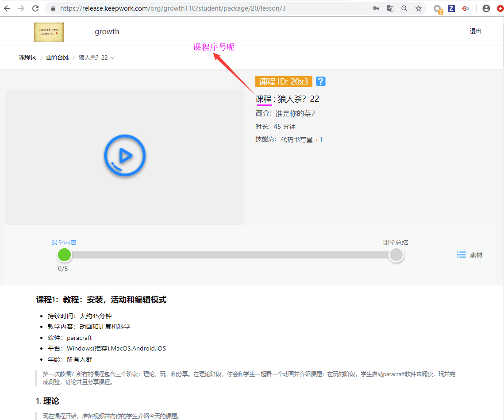Click the Zotero Z extension icon
Image resolution: width=504 pixels, height=420 pixels.
click(x=451, y=8)
